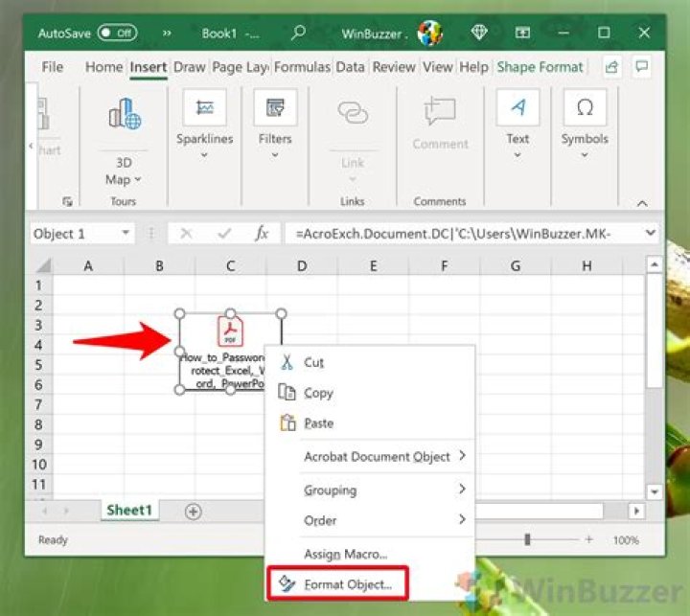Click the Symbols omega icon
690x616 pixels.
(585, 107)
